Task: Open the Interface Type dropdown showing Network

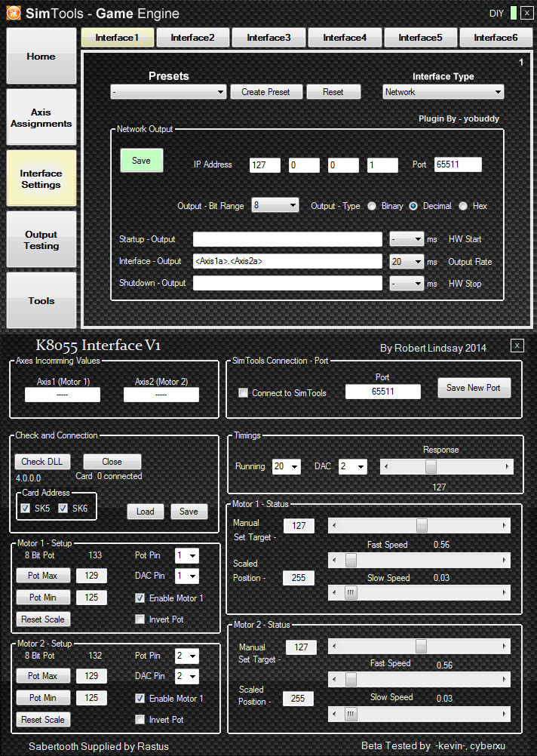Action: coord(443,91)
